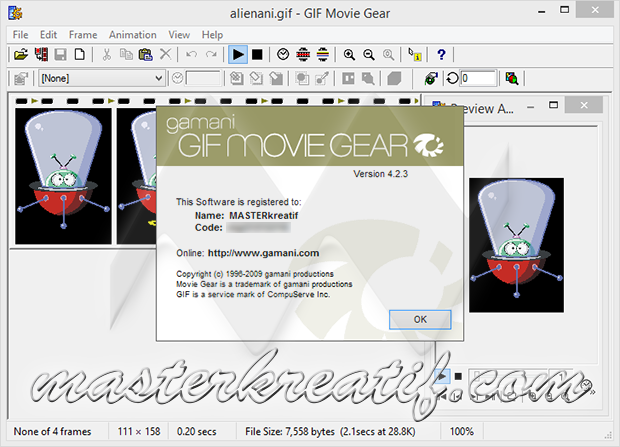Click the Undo arrow icon
Screen dimensions: 620x447
point(191,54)
